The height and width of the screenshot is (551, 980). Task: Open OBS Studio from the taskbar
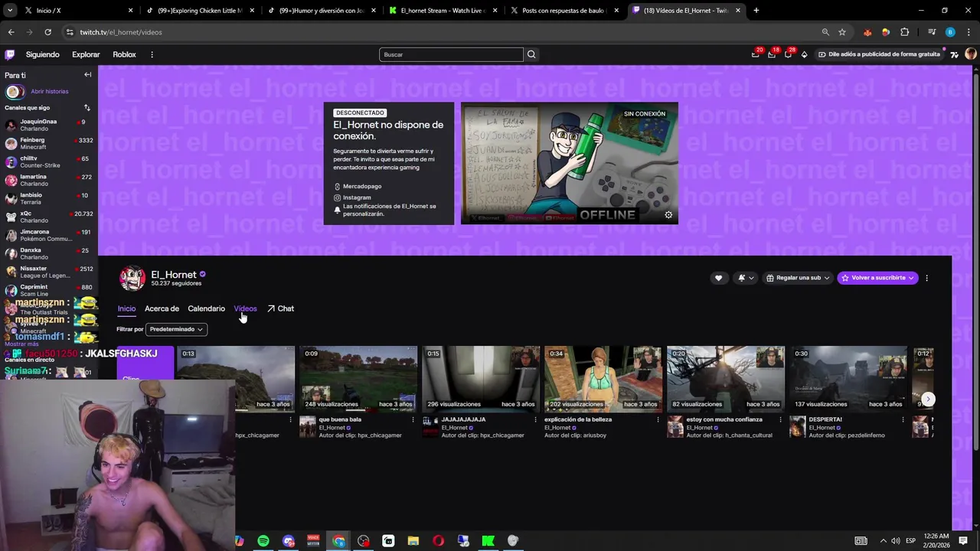[x=363, y=541]
